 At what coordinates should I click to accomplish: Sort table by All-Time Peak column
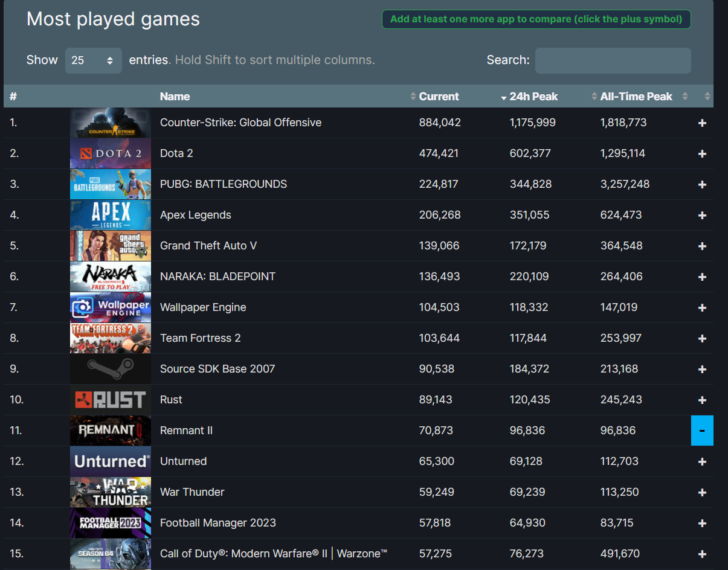click(636, 97)
